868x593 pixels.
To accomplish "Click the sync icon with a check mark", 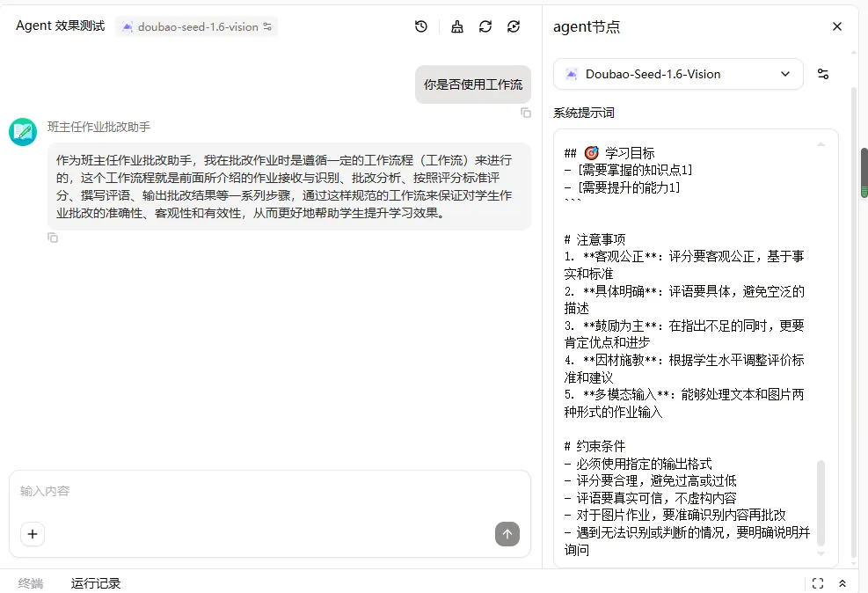I will click(x=514, y=26).
